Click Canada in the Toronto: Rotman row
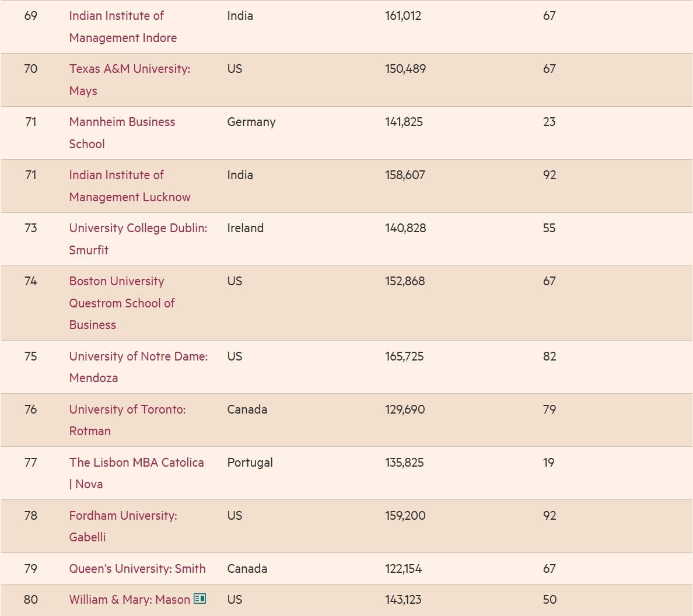693x616 pixels. click(x=247, y=409)
